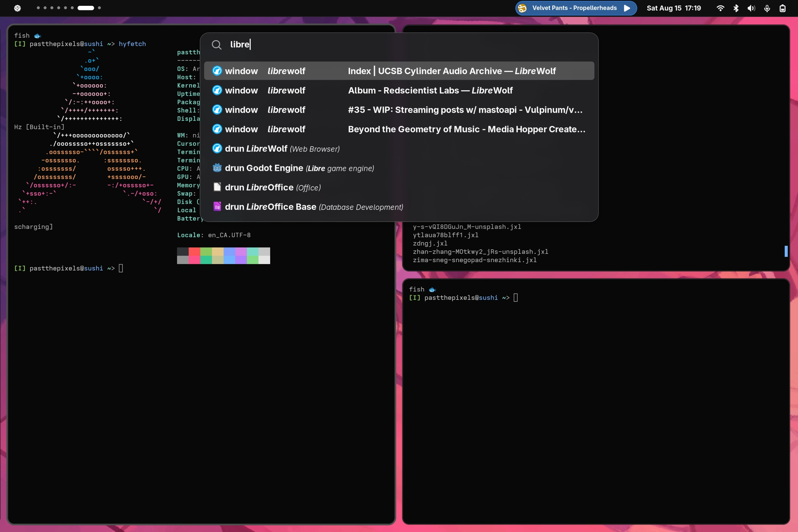Select the Beyond the Geometry of Music result
The width and height of the screenshot is (798, 532).
pyautogui.click(x=399, y=129)
